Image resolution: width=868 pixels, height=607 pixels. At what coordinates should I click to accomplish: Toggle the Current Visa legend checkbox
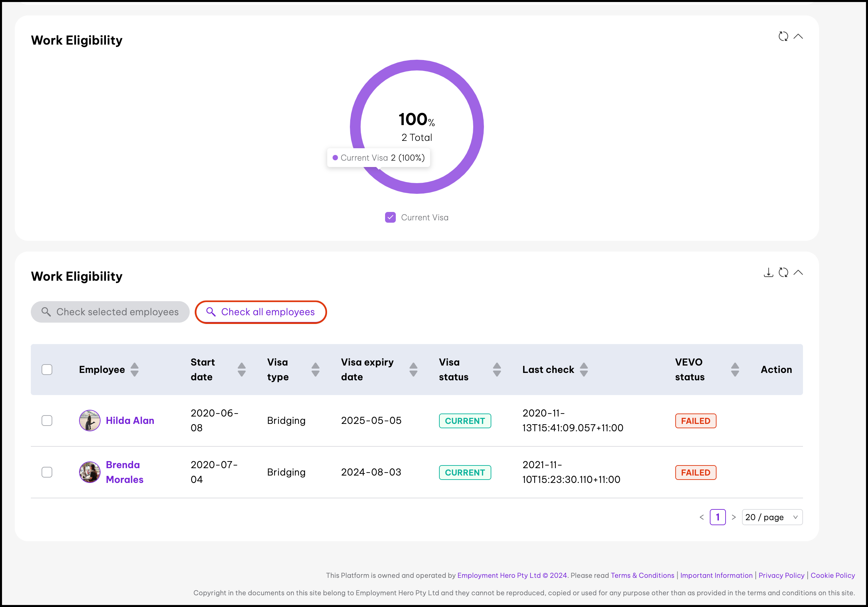click(390, 217)
